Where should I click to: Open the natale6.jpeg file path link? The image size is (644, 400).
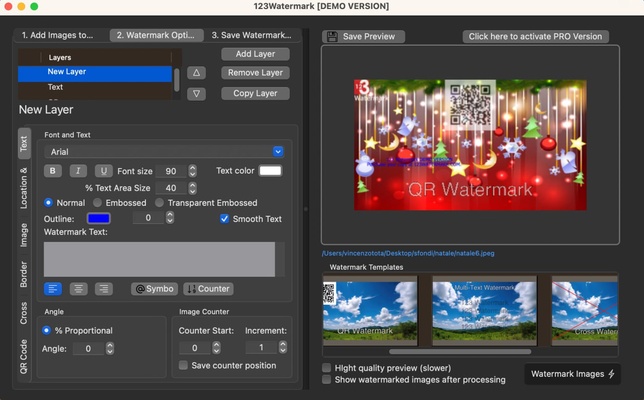[408, 253]
